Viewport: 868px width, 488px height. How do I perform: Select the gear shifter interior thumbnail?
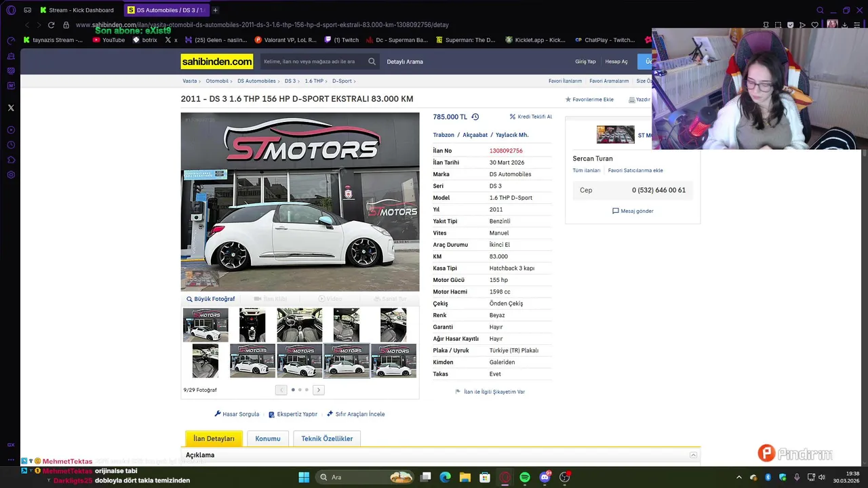click(252, 325)
